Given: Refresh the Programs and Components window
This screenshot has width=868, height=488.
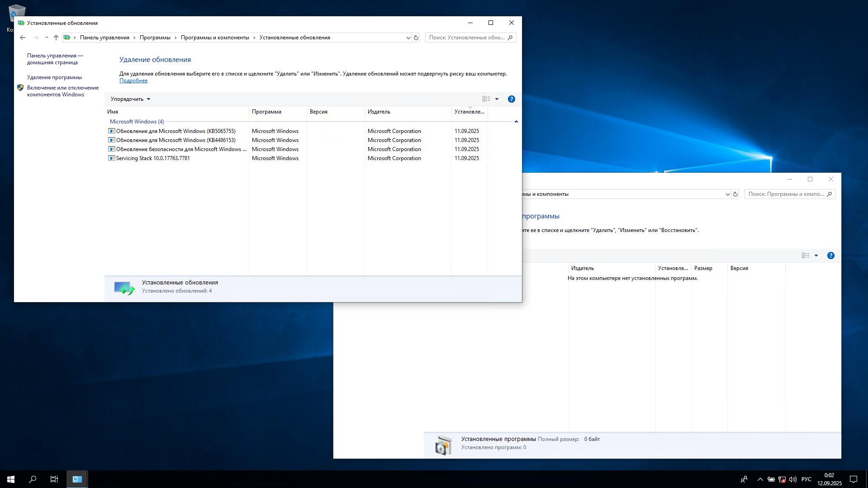Looking at the screenshot, I should click(735, 194).
